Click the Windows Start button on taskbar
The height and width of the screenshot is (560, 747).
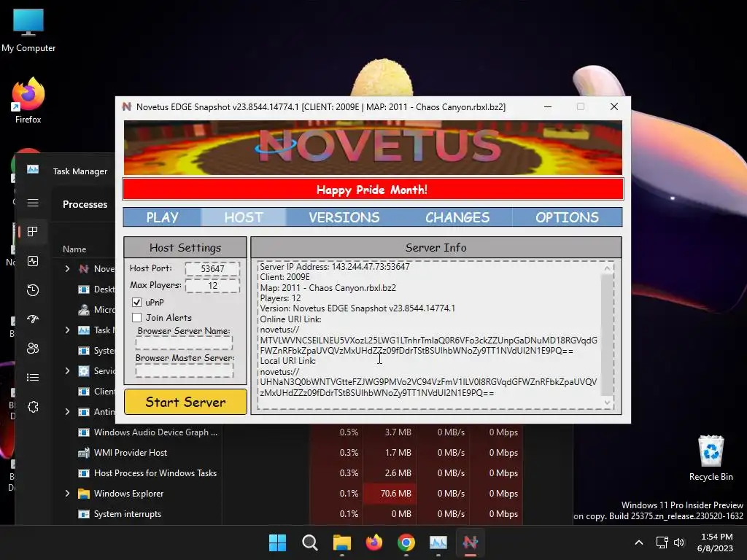pos(277,542)
